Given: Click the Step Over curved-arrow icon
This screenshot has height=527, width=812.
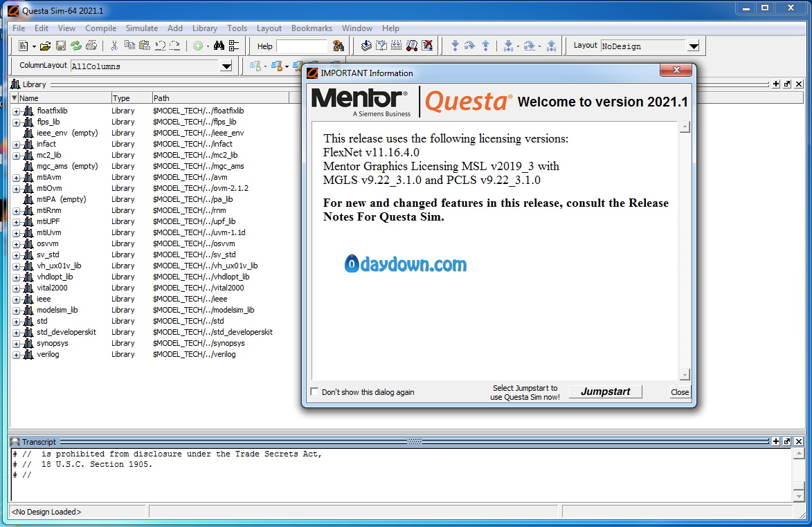Looking at the screenshot, I should click(x=470, y=46).
